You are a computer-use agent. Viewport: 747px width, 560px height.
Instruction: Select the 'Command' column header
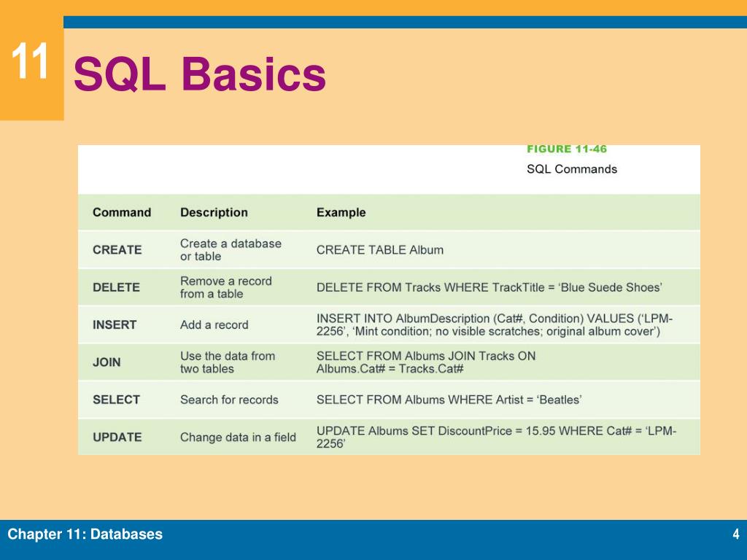coord(122,212)
